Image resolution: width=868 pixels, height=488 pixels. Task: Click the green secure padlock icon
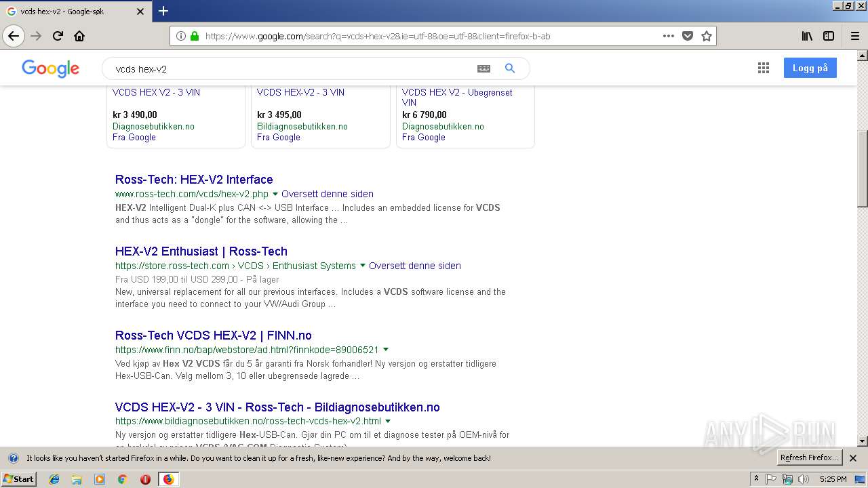[x=195, y=36]
